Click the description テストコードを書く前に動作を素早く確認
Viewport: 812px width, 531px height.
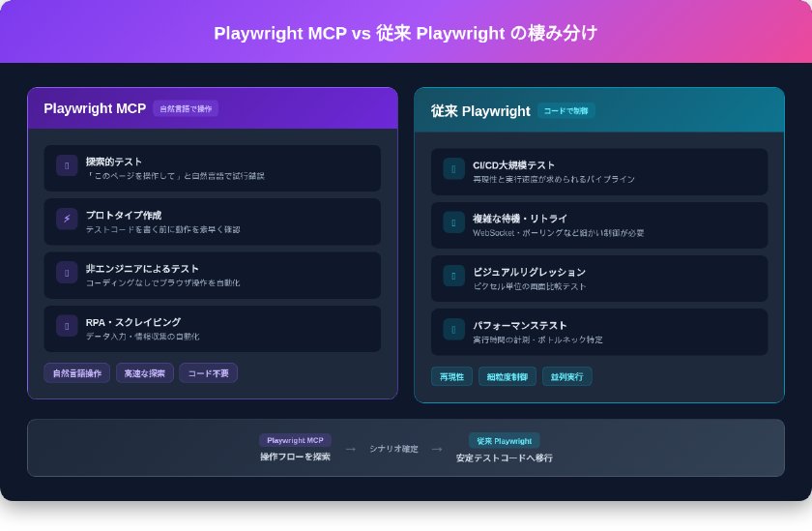[162, 229]
